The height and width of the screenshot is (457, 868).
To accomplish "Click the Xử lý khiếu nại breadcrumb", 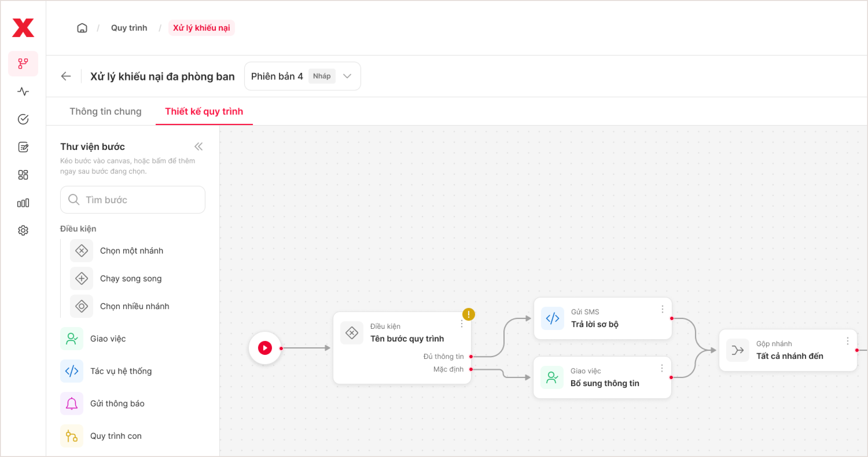I will (201, 28).
